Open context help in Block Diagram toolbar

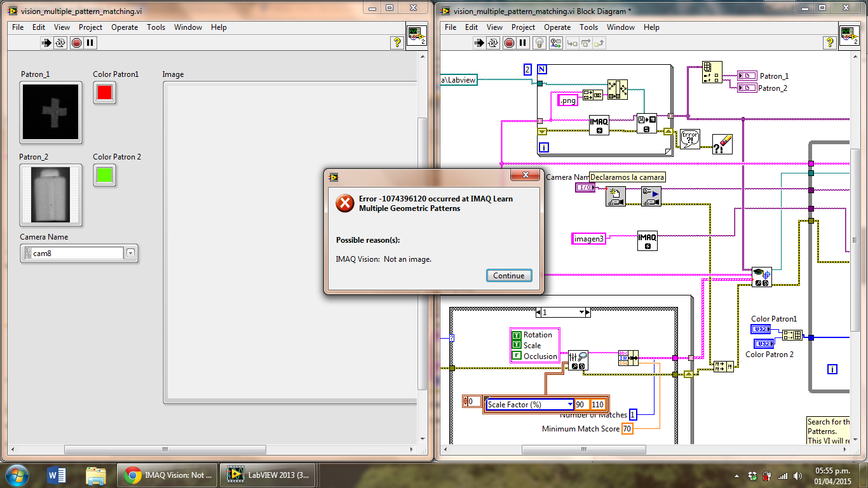pyautogui.click(x=830, y=43)
